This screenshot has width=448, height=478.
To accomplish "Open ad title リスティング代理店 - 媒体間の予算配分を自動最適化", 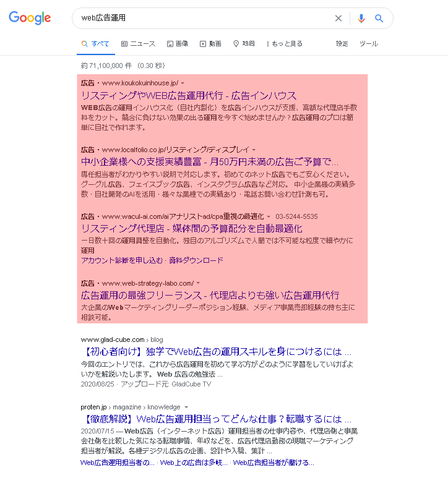I will pos(192,229).
